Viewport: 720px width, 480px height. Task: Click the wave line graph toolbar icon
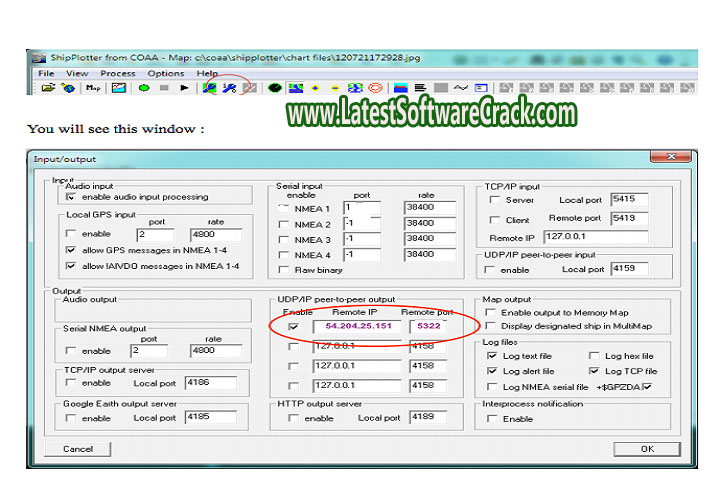point(460,88)
